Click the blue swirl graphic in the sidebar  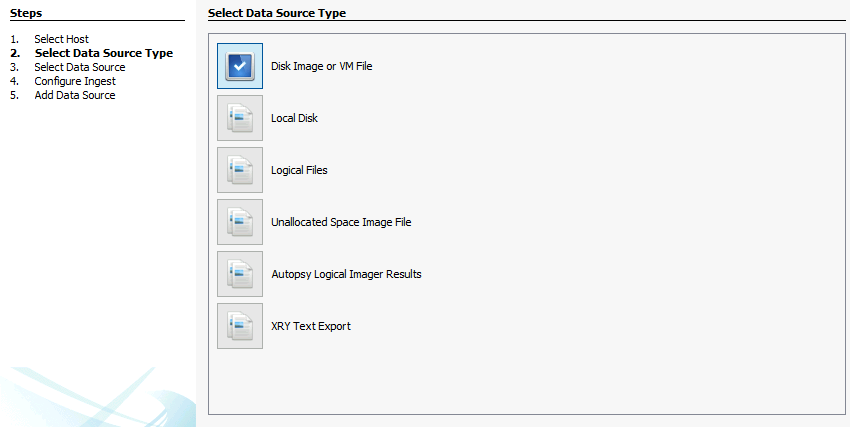tap(98, 397)
